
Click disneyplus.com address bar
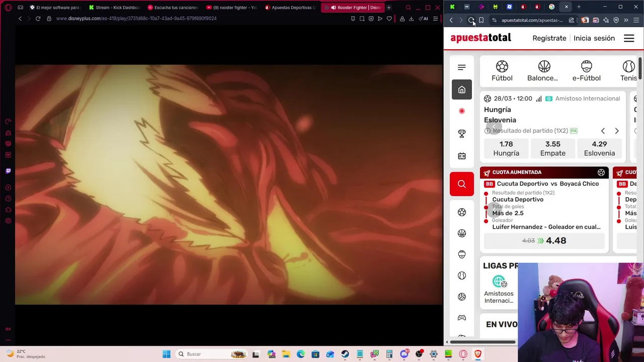tap(136, 19)
